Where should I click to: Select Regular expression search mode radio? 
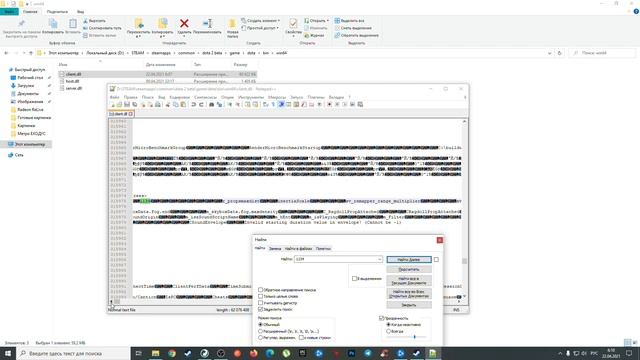[x=260, y=338]
